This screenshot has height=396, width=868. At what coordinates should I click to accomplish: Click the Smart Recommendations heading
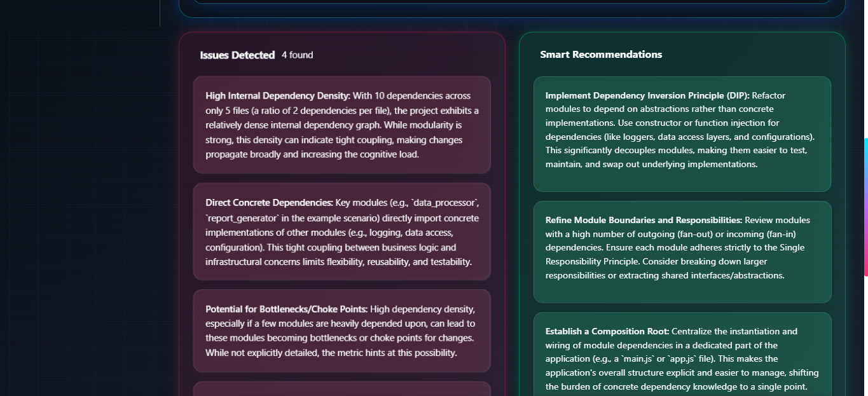coord(601,55)
